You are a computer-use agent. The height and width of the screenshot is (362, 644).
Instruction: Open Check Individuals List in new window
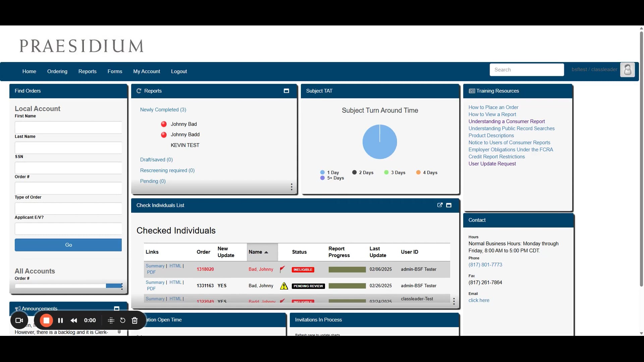tap(440, 205)
